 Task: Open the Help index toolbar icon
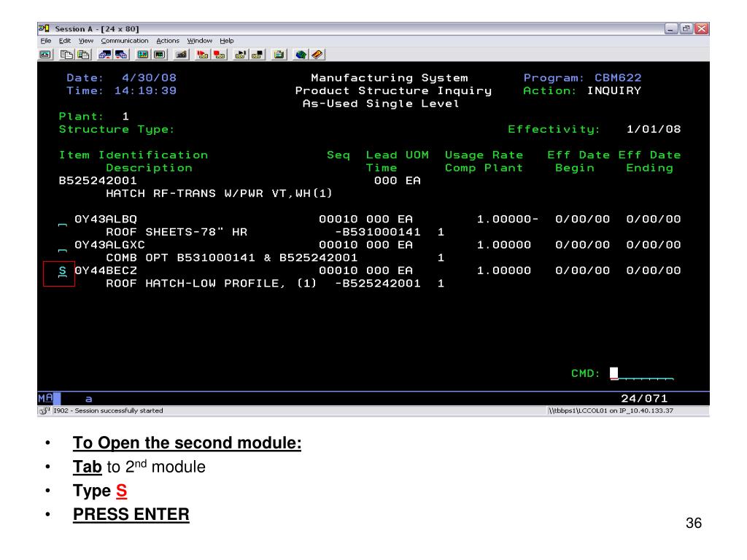pyautogui.click(x=317, y=55)
